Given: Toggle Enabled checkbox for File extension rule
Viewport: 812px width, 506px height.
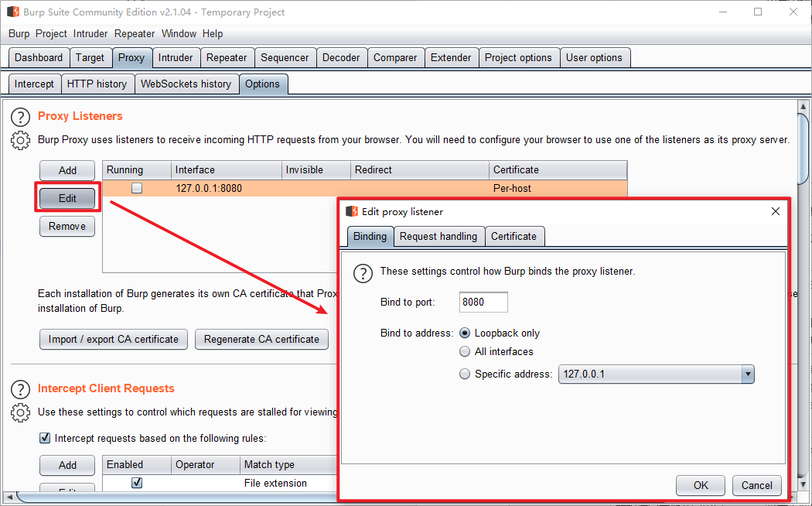Looking at the screenshot, I should pos(137,483).
